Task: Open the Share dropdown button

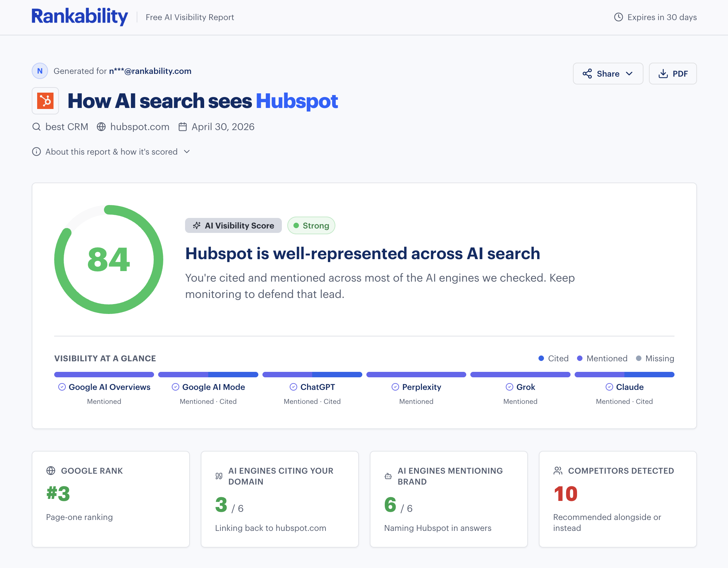Action: tap(608, 74)
